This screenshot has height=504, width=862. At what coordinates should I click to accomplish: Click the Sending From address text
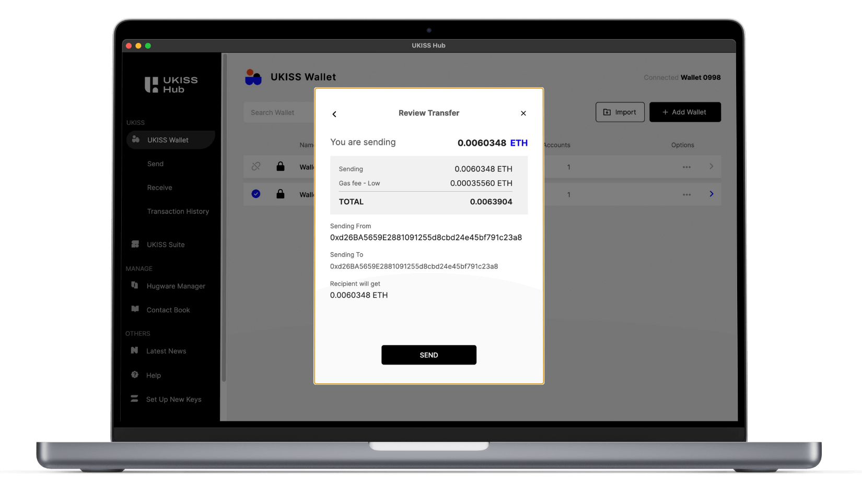[x=426, y=238]
